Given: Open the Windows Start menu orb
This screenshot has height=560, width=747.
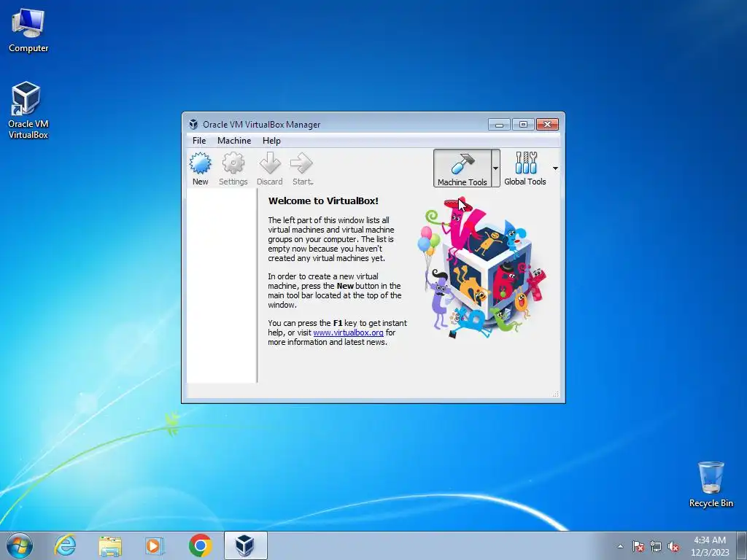Looking at the screenshot, I should tap(20, 545).
